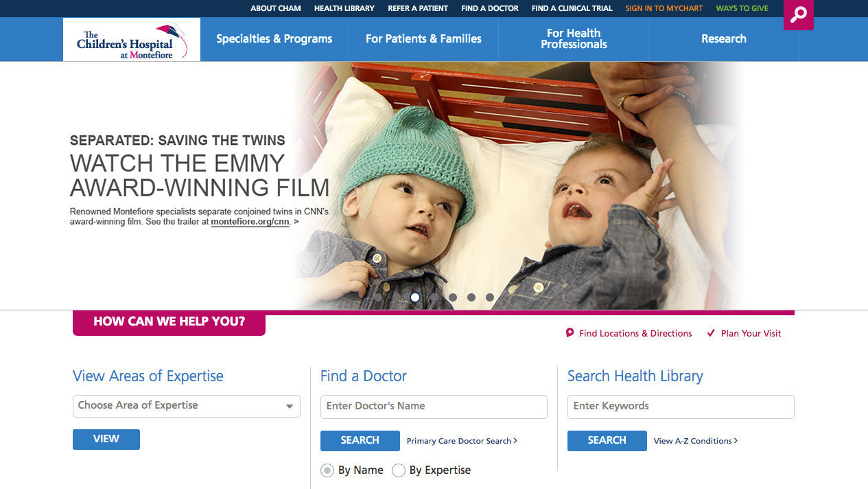Viewport: 868px width, 489px height.
Task: Click the VIEW button under Areas of Expertise
Action: (x=106, y=440)
